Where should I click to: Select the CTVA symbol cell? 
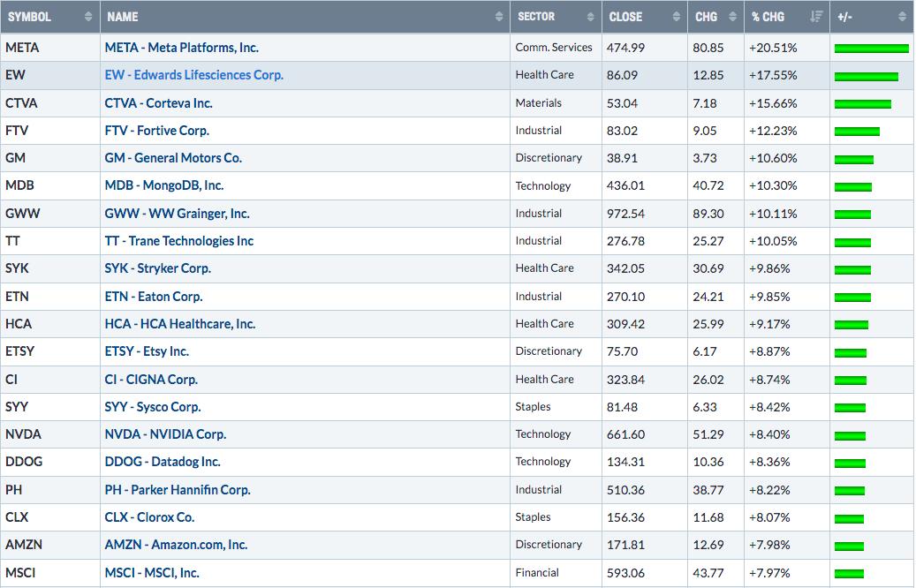click(21, 103)
